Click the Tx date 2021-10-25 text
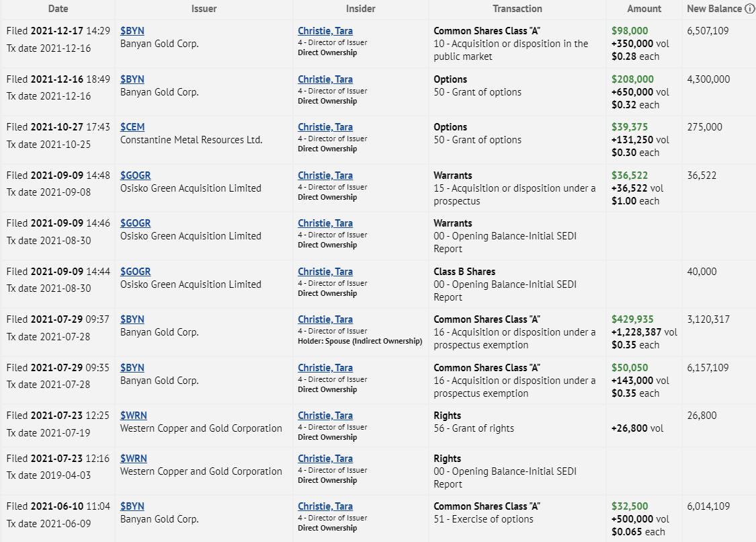This screenshot has width=756, height=542. 48,145
